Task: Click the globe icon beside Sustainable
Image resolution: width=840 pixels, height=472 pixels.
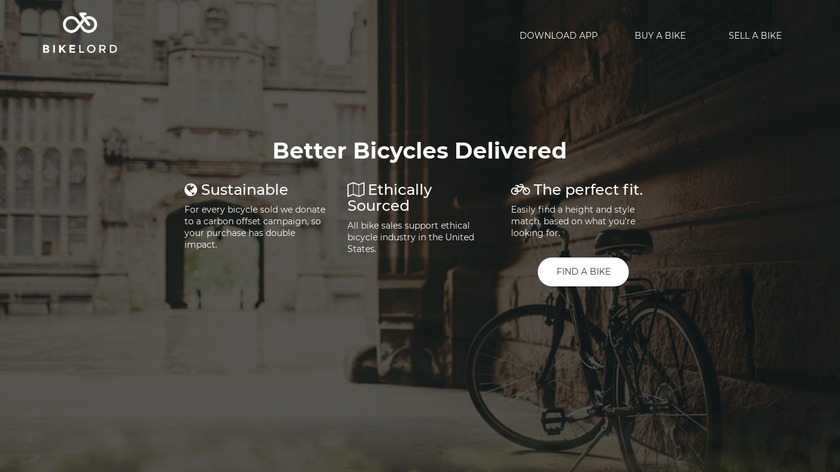Action: 191,190
